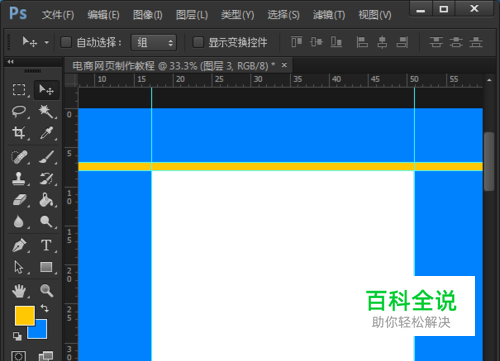This screenshot has height=361, width=500.
Task: Close the Photoshop window
Action: click(474, 9)
